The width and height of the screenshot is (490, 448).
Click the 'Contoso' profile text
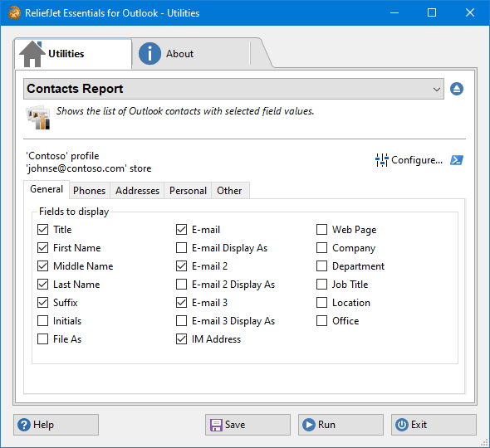coord(62,156)
